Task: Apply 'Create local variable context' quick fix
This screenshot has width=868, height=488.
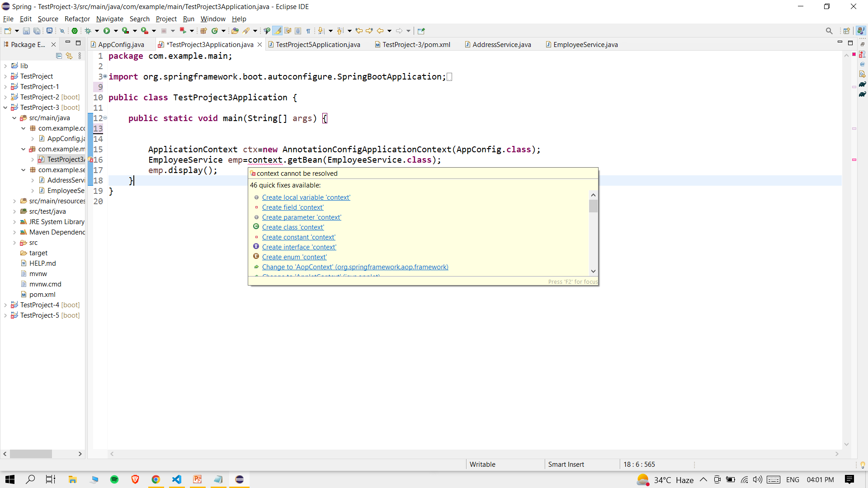Action: click(x=306, y=197)
